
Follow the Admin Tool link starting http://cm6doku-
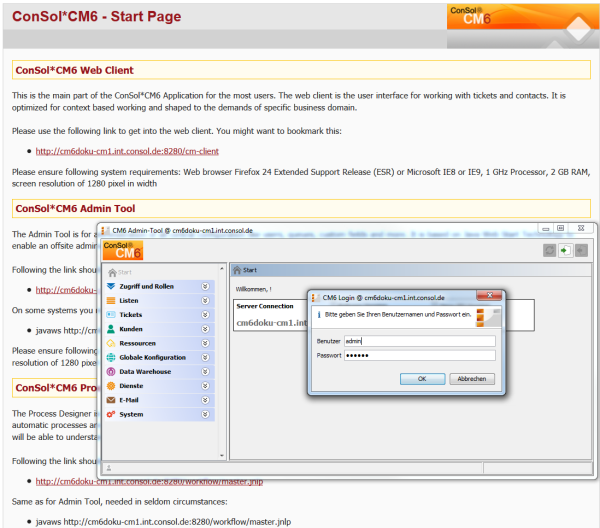[66, 290]
